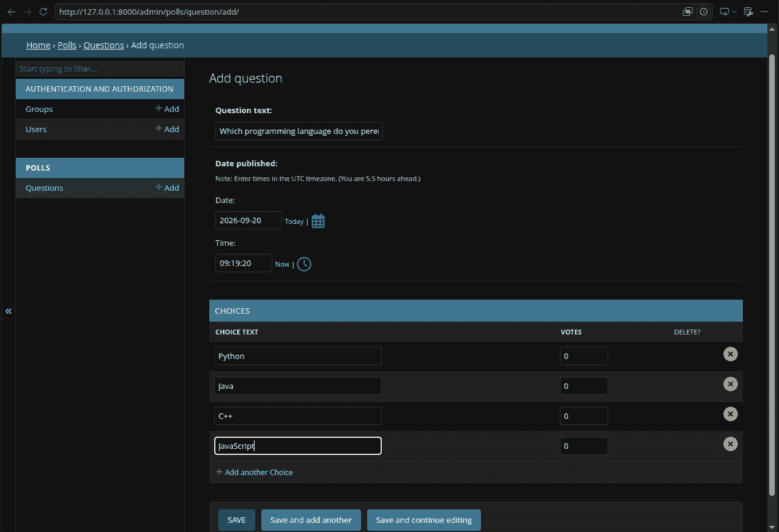This screenshot has width=779, height=532.
Task: Delete the C++ choice row
Action: 730,414
